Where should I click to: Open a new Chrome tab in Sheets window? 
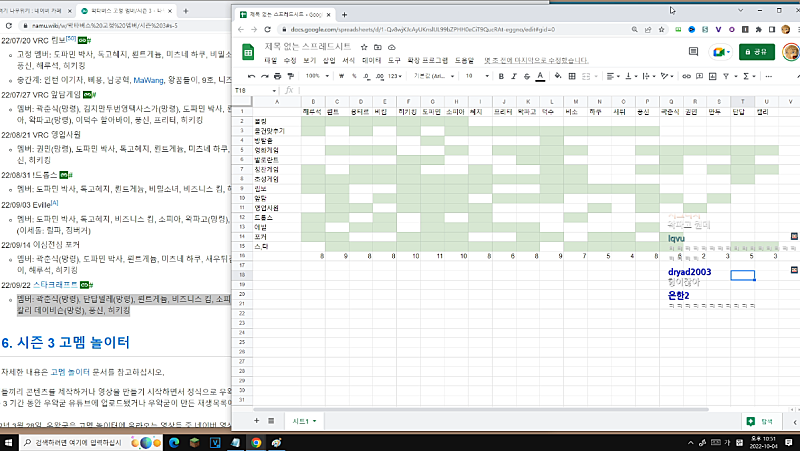tap(344, 15)
